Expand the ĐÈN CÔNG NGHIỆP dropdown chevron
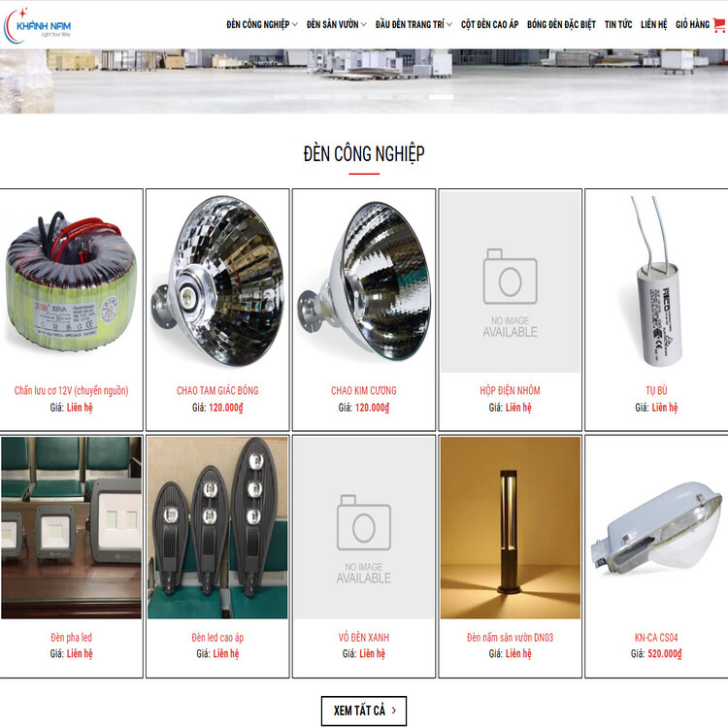 click(x=295, y=24)
